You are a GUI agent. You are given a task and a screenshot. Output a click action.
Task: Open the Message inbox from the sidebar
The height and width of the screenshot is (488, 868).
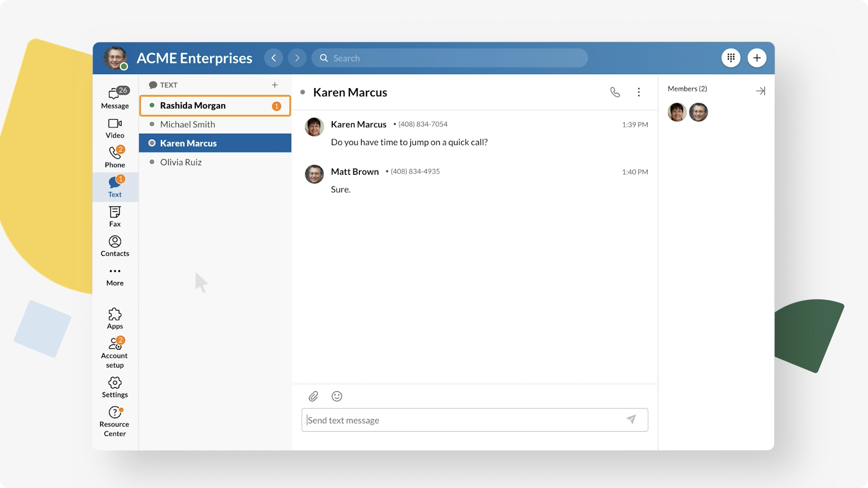coord(115,97)
